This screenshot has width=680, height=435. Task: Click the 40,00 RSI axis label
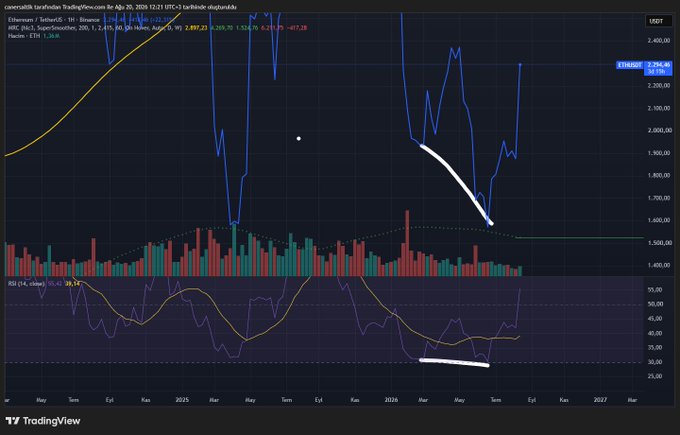click(655, 333)
